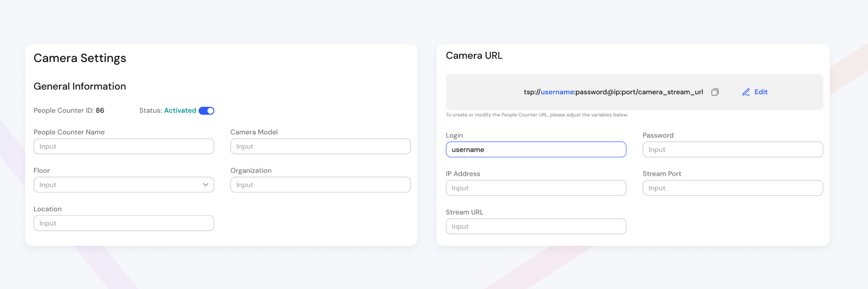The height and width of the screenshot is (289, 868).
Task: Click the People Counter Name input
Action: (124, 147)
